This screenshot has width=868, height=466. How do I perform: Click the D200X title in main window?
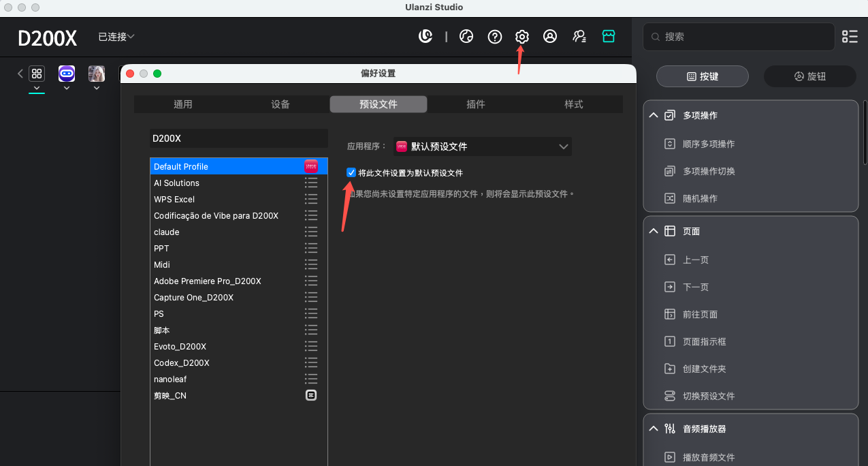pos(48,38)
